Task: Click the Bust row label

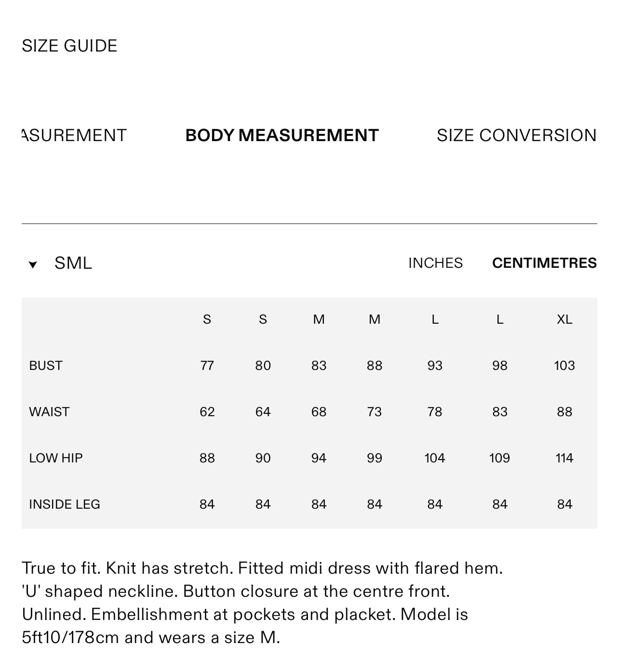Action: pyautogui.click(x=46, y=366)
